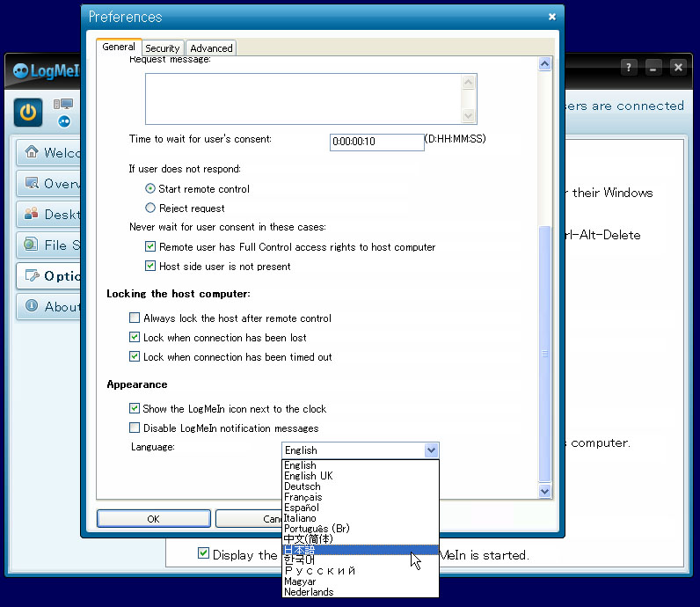Toggle the Display checkbox in LogMeIn window
This screenshot has width=700, height=607.
203,553
